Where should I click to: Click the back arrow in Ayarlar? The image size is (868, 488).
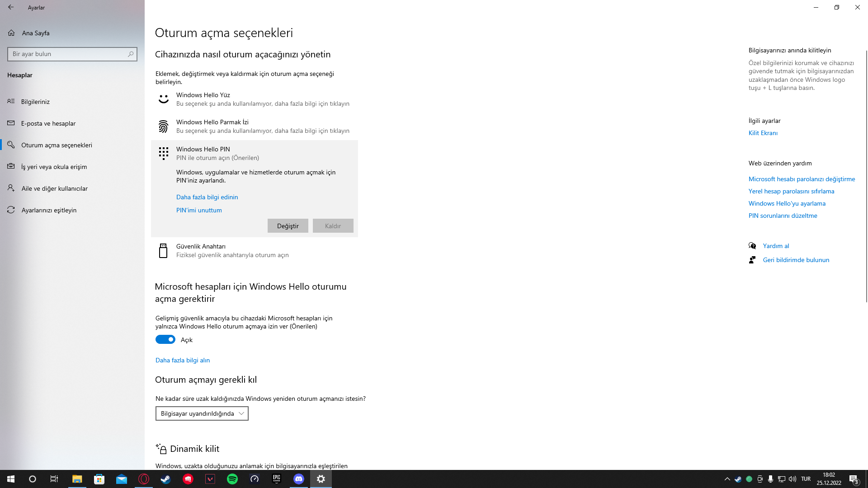pos(11,7)
